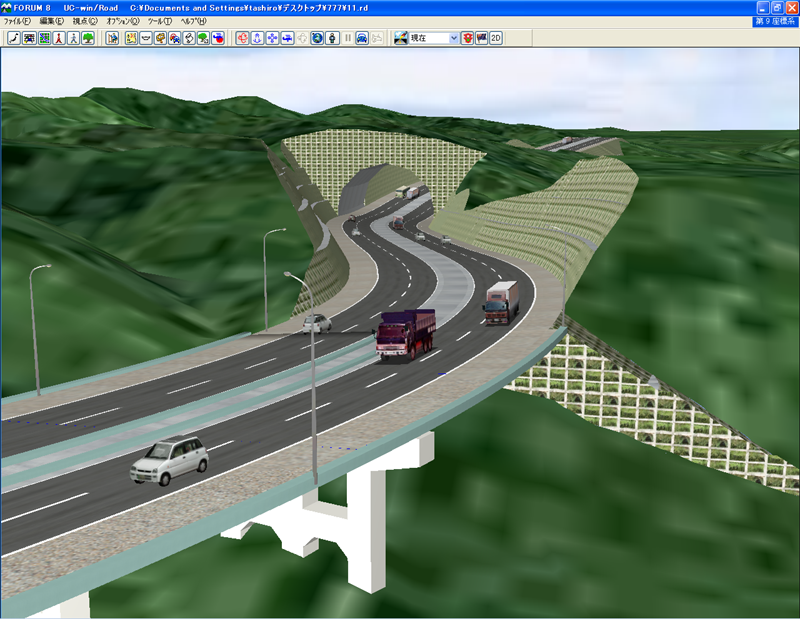
Task: Click the red tower model icon
Action: (59, 38)
